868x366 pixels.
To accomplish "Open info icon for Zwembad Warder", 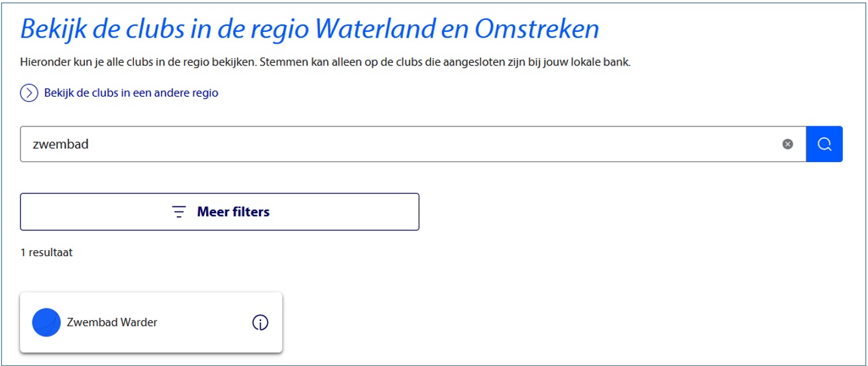I will (260, 323).
